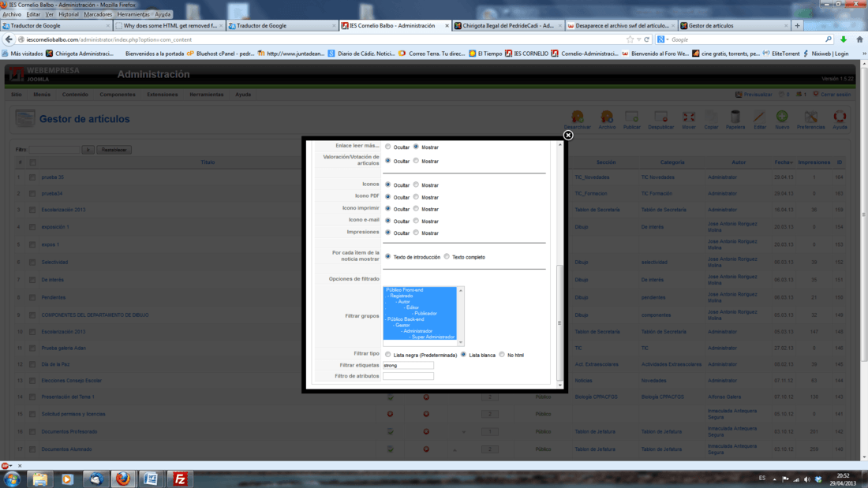This screenshot has width=868, height=488.
Task: Click the Mover toolbar icon
Action: (689, 120)
